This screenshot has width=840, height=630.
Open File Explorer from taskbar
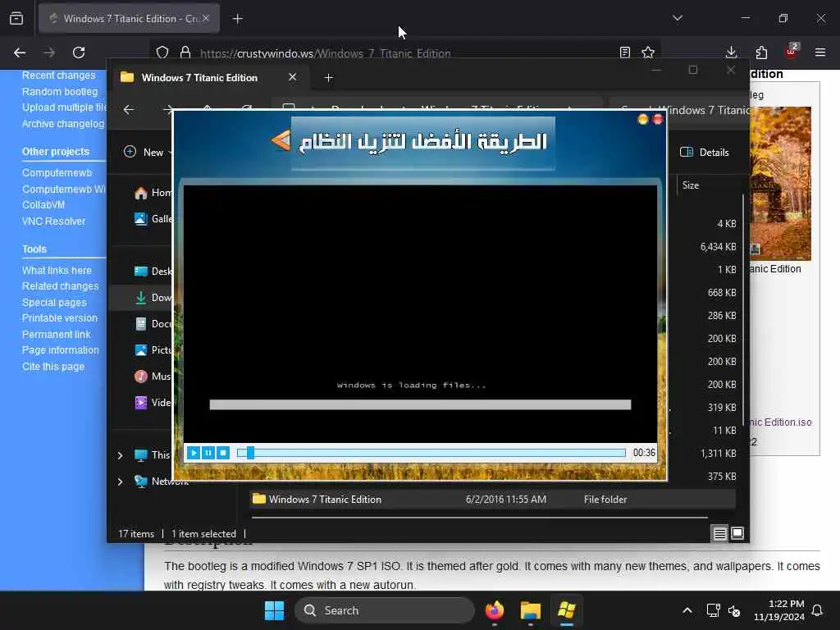[531, 610]
